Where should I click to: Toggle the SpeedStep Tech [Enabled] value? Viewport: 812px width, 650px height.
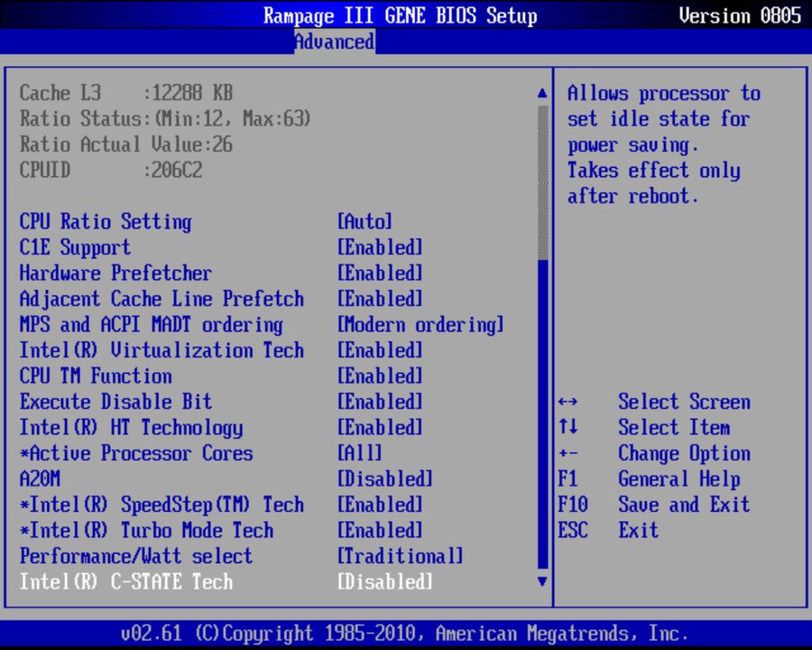tap(380, 505)
